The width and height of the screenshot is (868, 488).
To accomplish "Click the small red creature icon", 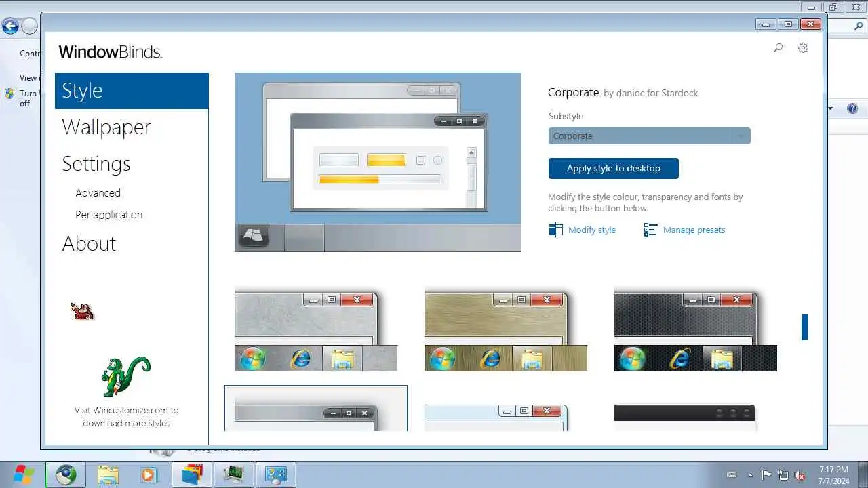I will click(82, 311).
